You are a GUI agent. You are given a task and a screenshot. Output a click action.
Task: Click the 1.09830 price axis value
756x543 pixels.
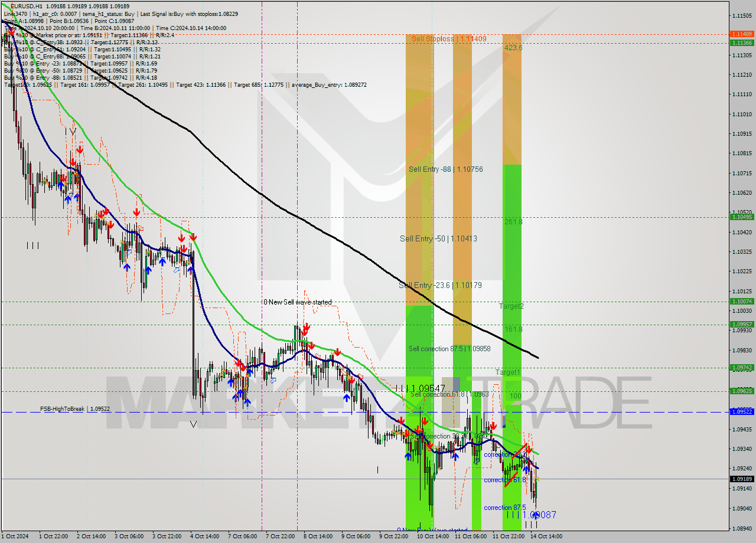tap(741, 350)
